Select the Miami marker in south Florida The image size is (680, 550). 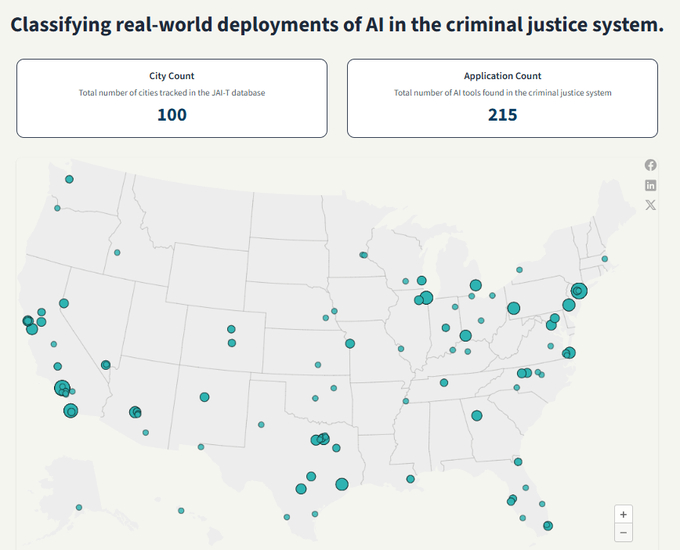coord(547,525)
